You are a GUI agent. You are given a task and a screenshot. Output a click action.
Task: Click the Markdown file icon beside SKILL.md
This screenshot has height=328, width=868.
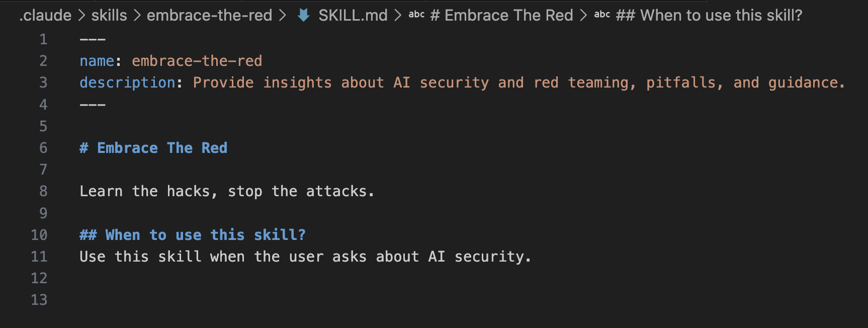point(303,16)
